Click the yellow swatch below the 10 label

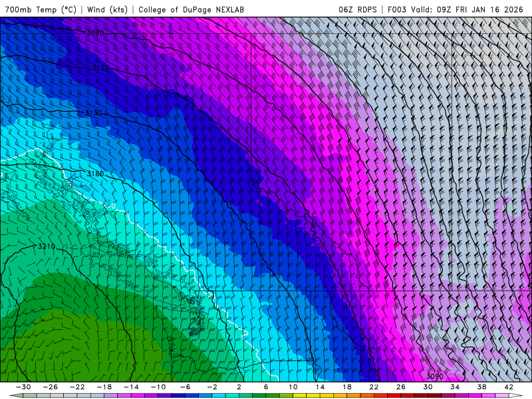300,396
